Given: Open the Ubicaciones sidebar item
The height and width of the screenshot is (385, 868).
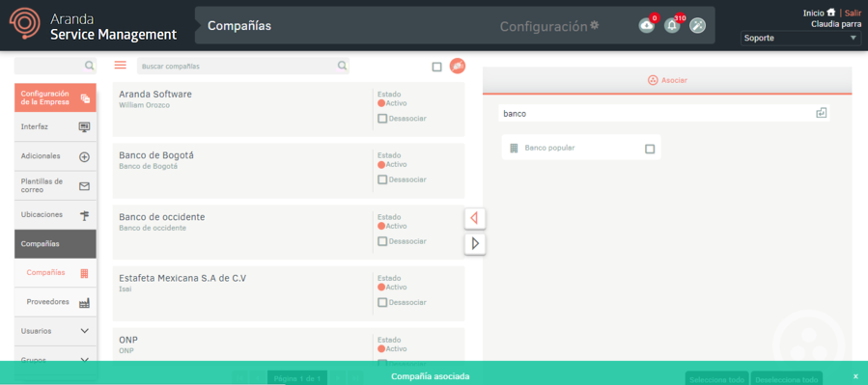Looking at the screenshot, I should pos(55,214).
